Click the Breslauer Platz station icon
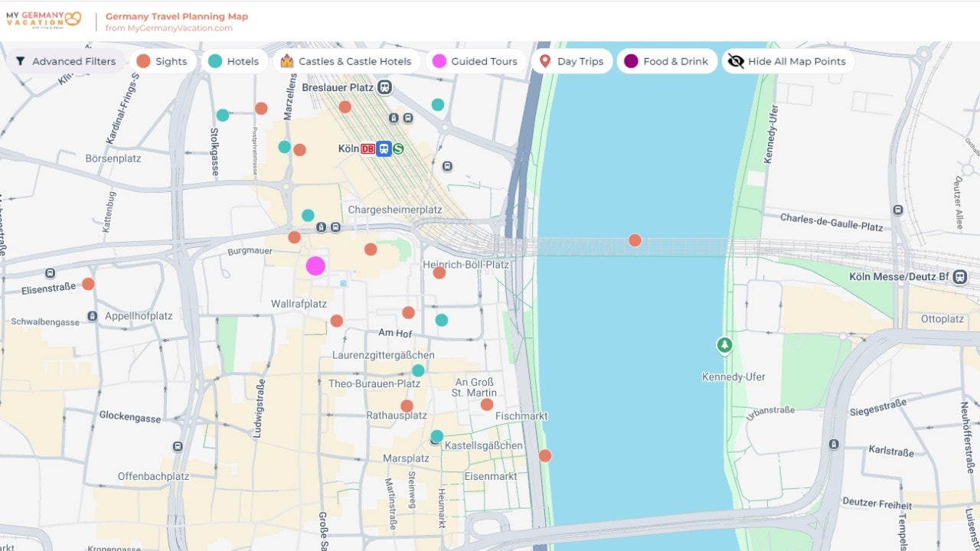Screen dimensions: 980x551 (x=384, y=88)
